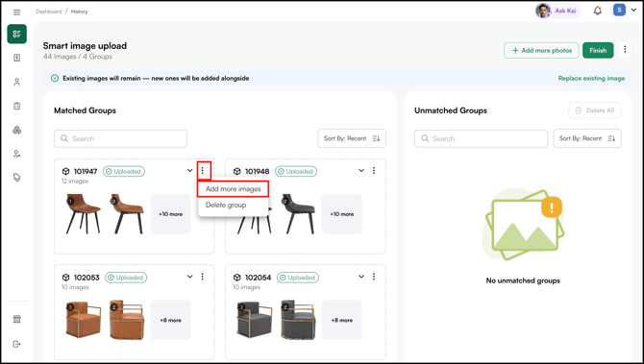Open three-dot menu for group 101947

pyautogui.click(x=203, y=170)
